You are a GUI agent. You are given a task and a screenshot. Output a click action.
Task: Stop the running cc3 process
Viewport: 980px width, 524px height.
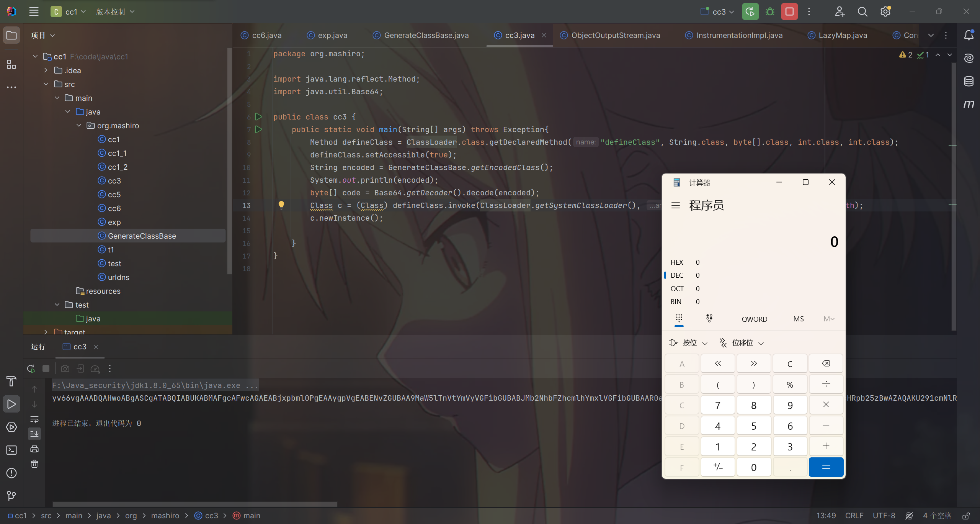pos(789,12)
